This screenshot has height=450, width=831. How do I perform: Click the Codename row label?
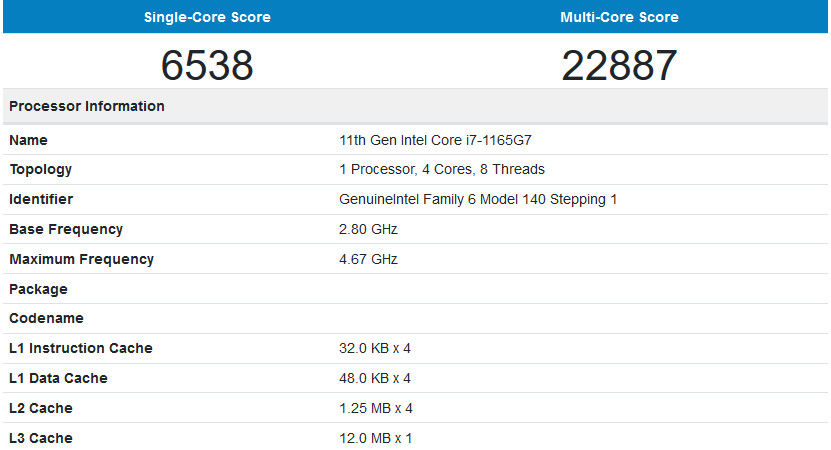tap(46, 318)
